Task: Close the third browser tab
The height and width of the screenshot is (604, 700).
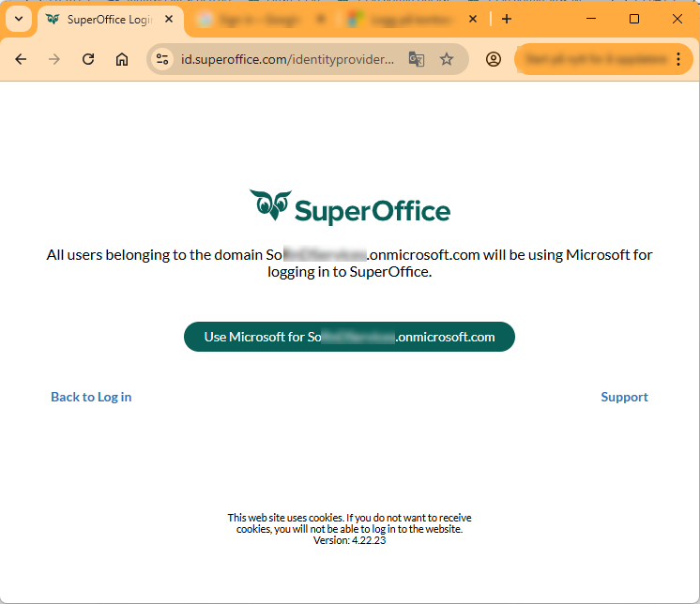Action: (x=473, y=19)
